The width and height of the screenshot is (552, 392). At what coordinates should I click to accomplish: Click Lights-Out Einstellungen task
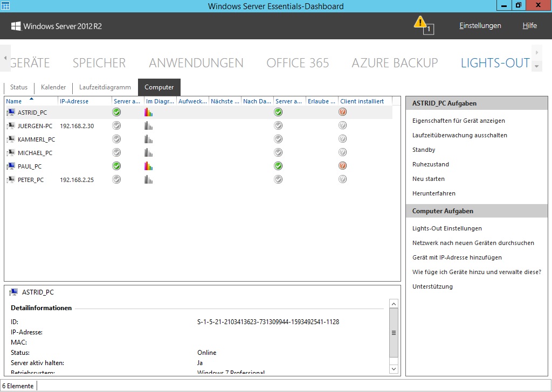447,228
